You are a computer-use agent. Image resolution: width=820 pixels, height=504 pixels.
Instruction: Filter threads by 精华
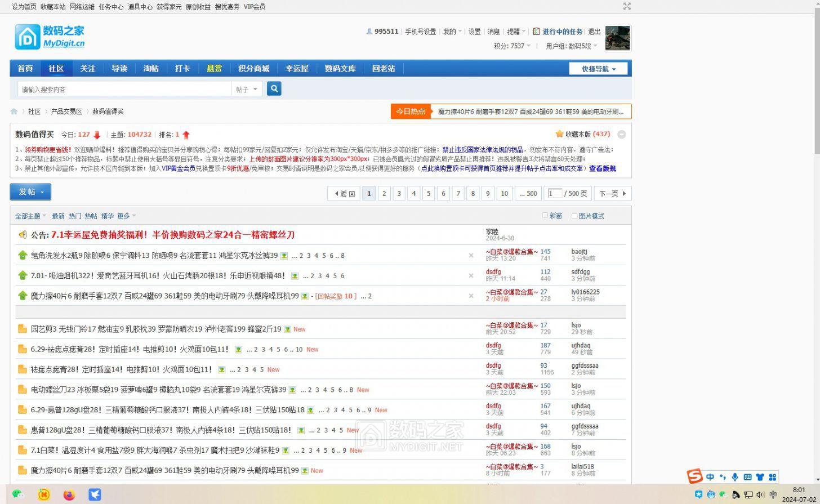[x=107, y=216]
